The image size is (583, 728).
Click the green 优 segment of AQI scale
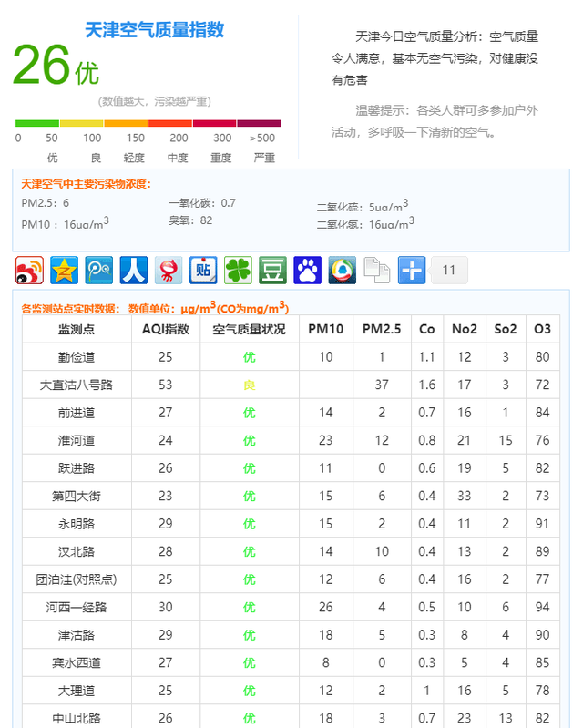(37, 123)
